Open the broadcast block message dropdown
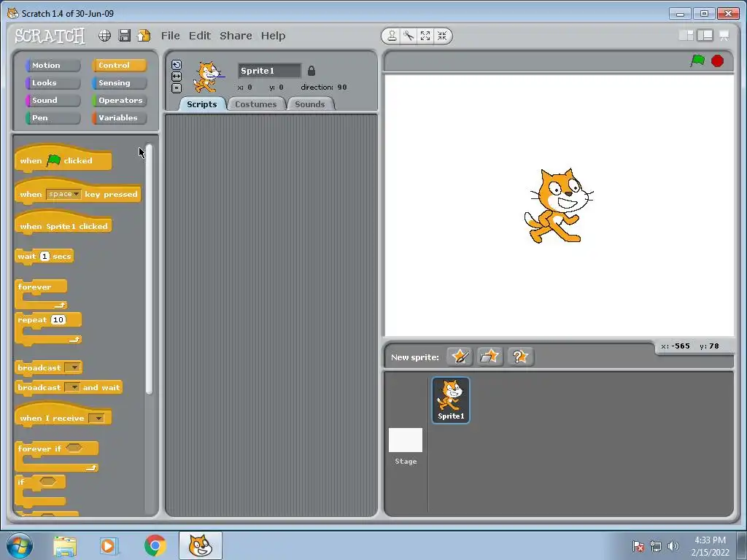 click(72, 367)
